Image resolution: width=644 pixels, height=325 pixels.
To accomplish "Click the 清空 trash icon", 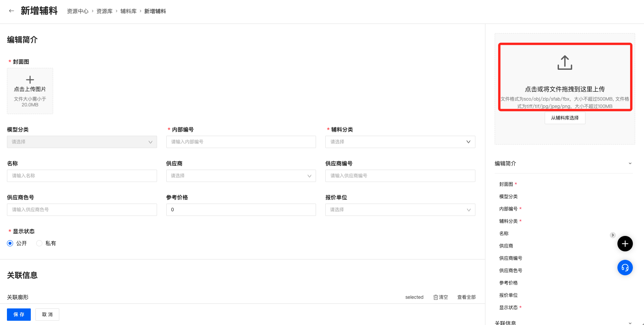I will click(x=436, y=297).
